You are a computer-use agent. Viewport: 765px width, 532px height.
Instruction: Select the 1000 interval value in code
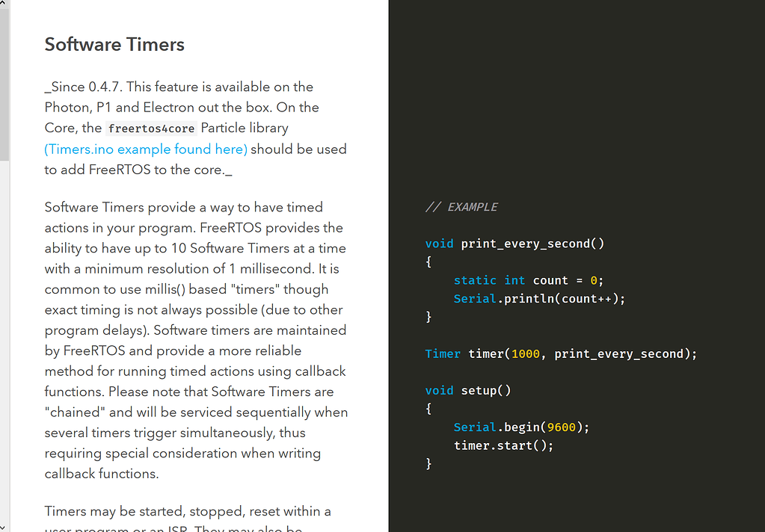point(525,353)
